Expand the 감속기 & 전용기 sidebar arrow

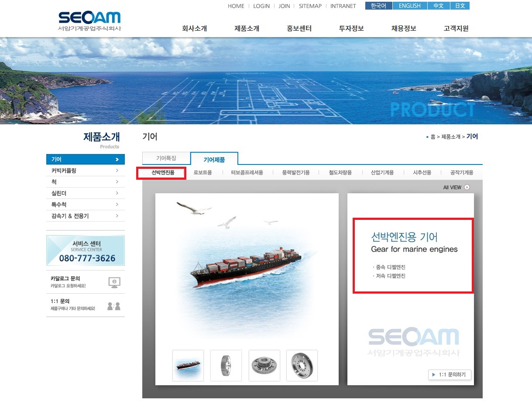[x=117, y=216]
